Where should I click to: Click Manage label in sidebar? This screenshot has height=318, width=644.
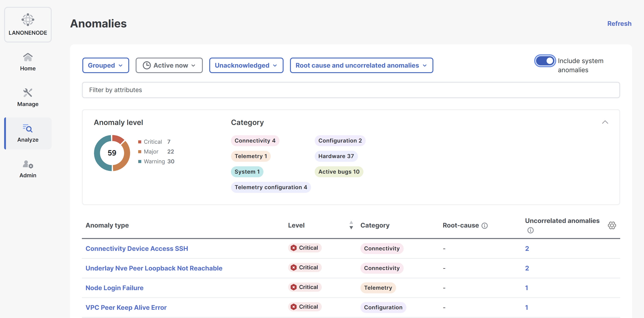pos(28,104)
